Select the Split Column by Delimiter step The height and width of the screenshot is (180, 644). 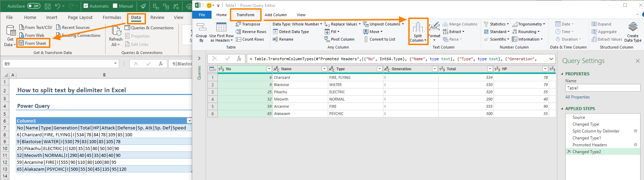(596, 131)
